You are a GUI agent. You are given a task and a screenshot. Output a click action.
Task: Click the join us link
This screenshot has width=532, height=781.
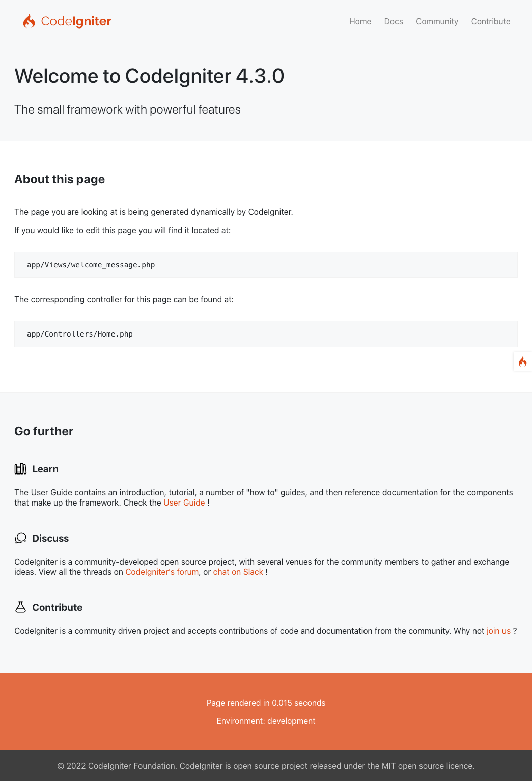click(x=498, y=631)
